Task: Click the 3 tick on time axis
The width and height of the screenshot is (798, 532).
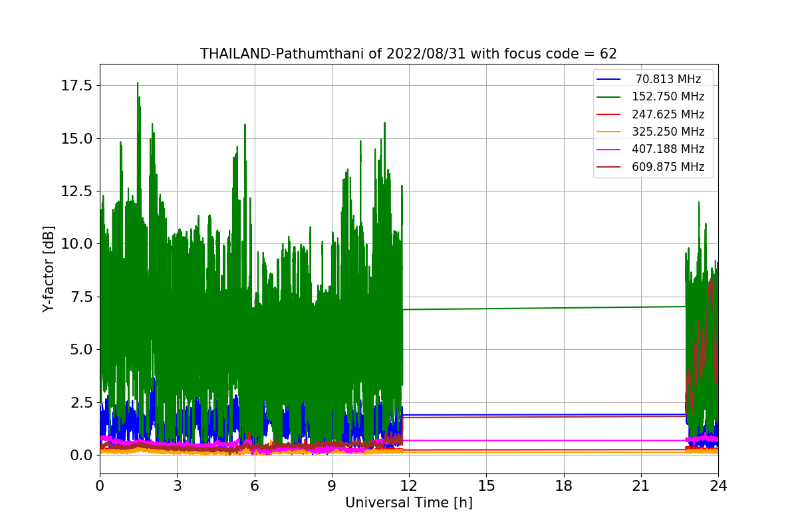Action: (177, 485)
